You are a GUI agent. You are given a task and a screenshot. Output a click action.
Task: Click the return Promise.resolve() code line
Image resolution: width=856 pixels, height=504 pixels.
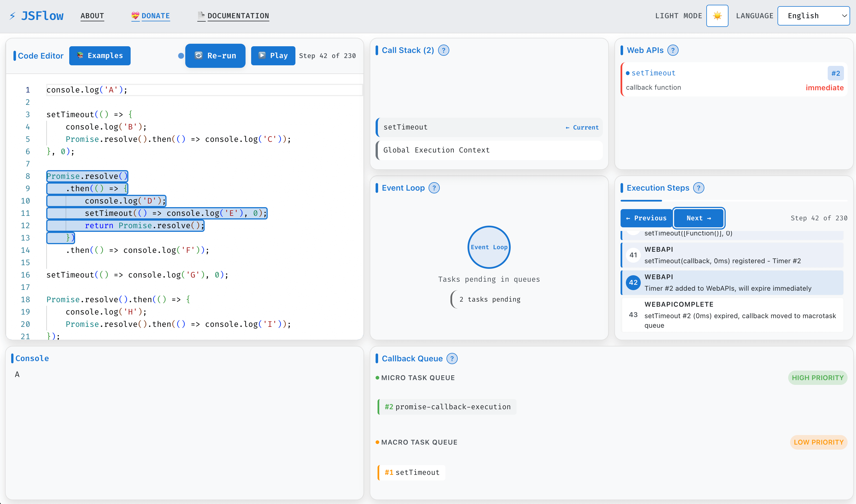click(144, 225)
